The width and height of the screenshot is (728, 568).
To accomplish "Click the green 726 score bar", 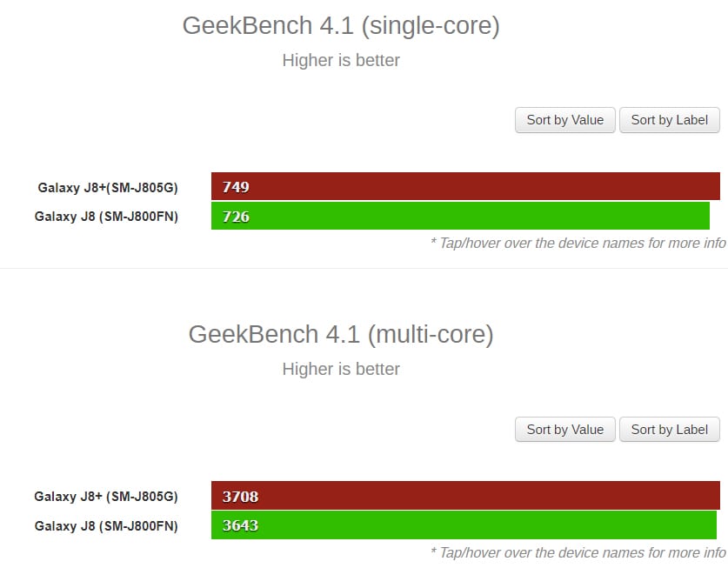I will 460,216.
